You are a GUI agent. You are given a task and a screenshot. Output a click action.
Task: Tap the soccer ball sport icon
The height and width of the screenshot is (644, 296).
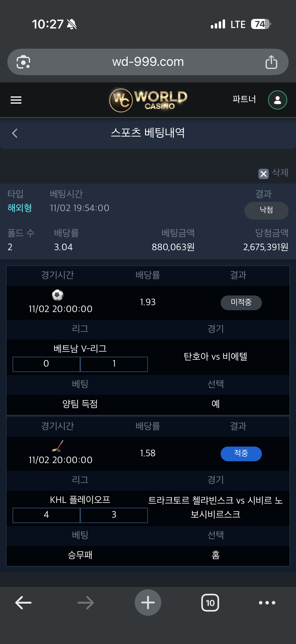[x=58, y=295]
